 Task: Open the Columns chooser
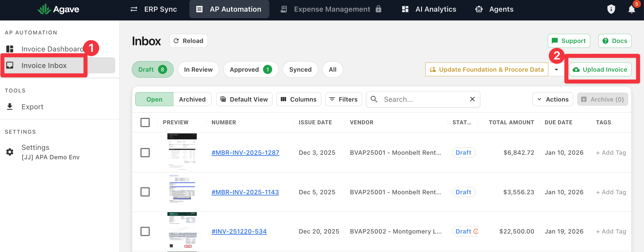pos(299,99)
